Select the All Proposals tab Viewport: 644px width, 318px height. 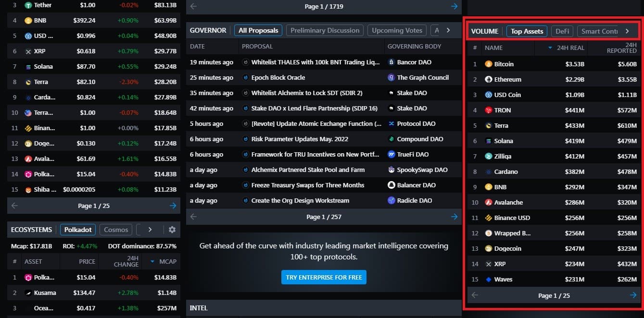(258, 30)
